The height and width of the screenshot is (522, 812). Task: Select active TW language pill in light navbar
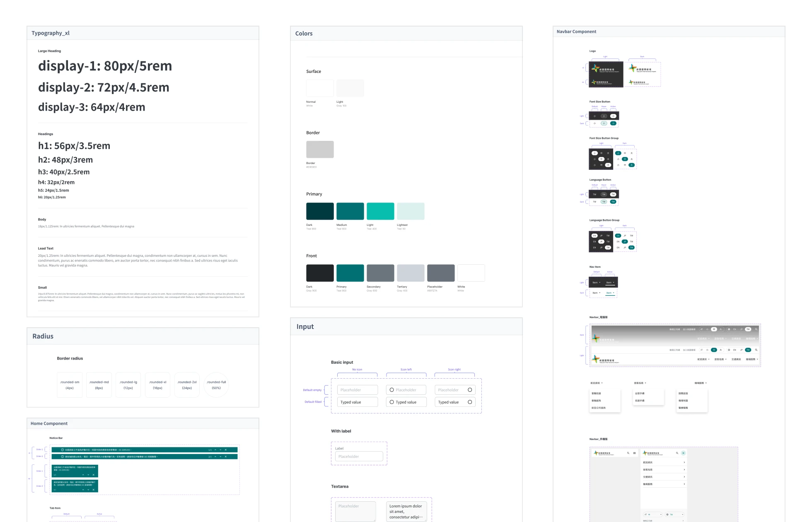(x=748, y=350)
